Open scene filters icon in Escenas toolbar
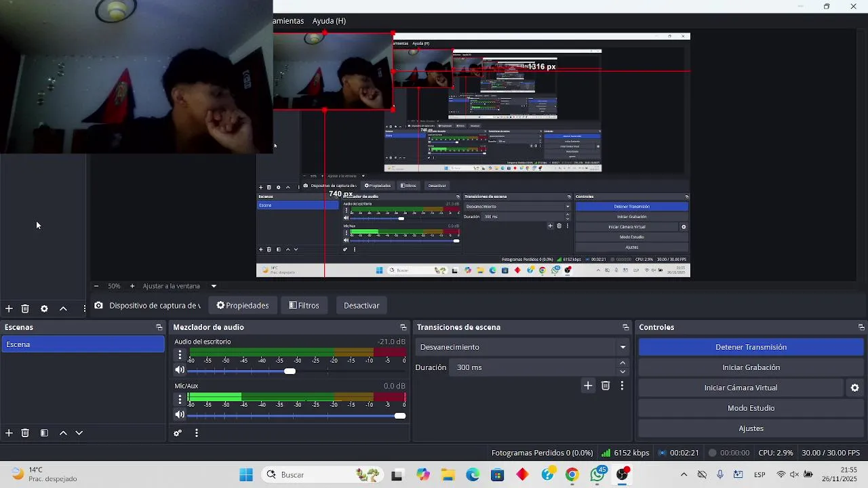This screenshot has height=488, width=868. click(44, 432)
